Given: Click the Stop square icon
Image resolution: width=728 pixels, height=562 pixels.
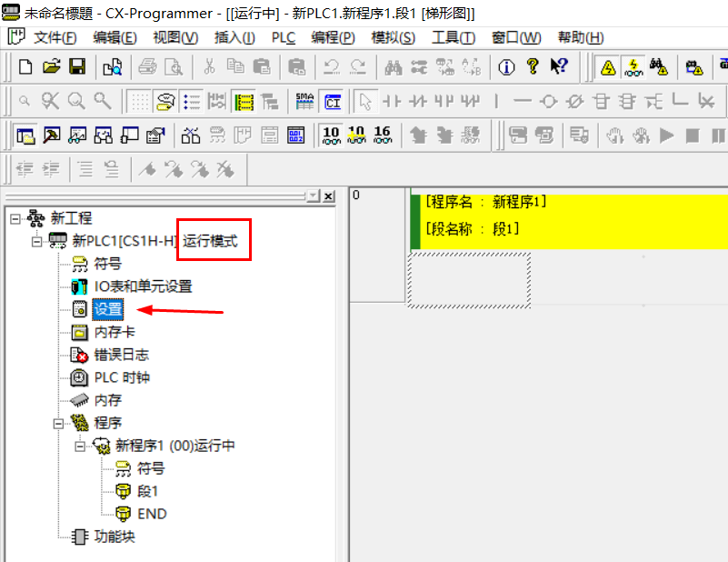Looking at the screenshot, I should point(693,135).
